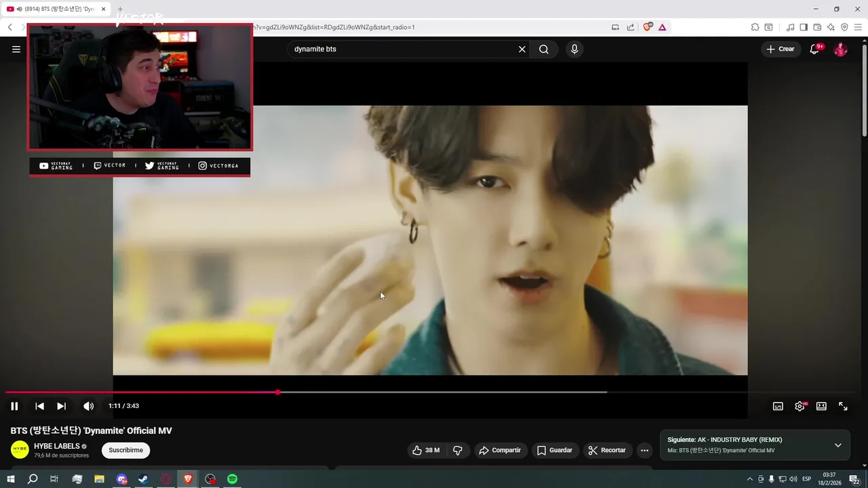The image size is (868, 488).
Task: Open YouTube notifications bell
Action: (815, 49)
